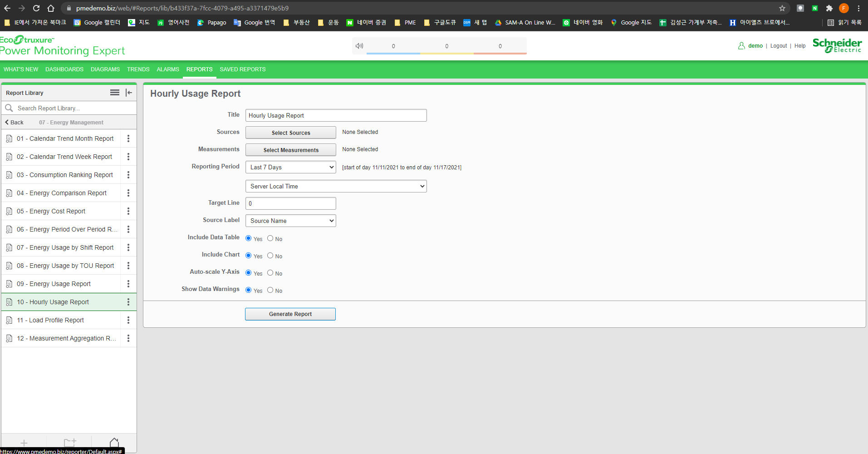The height and width of the screenshot is (454, 868).
Task: Click the alarm sound speaker icon
Action: tap(359, 46)
